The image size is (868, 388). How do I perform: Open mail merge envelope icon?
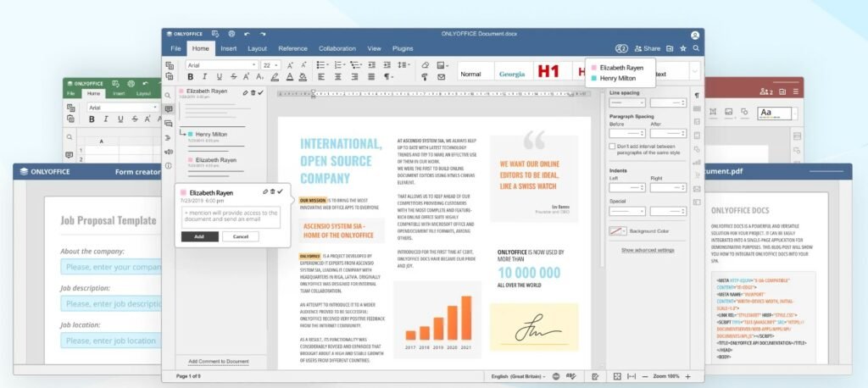pos(441,77)
